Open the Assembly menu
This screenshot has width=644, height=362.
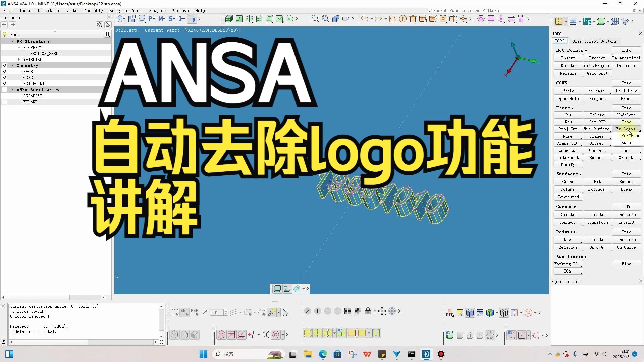[93, 11]
